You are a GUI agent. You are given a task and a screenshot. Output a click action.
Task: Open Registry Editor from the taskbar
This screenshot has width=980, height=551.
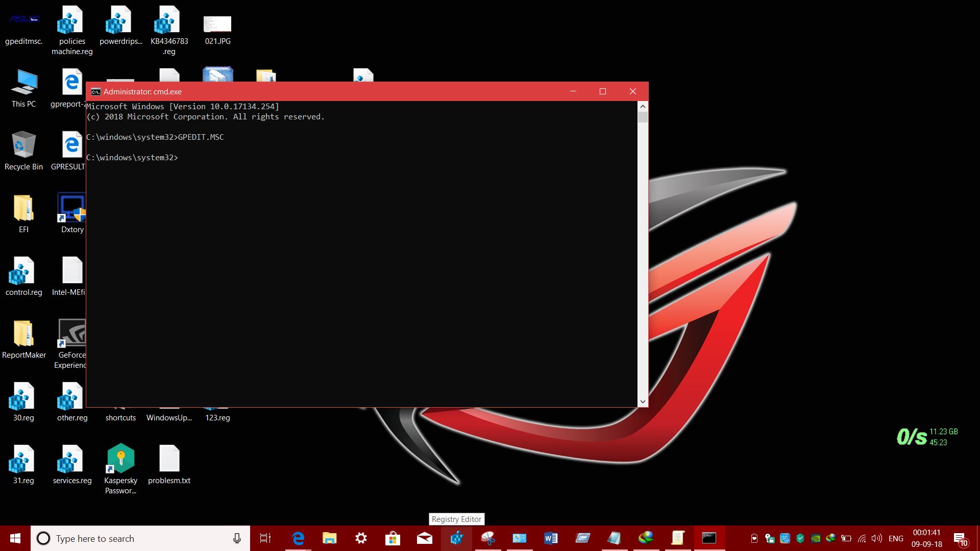coord(456,538)
